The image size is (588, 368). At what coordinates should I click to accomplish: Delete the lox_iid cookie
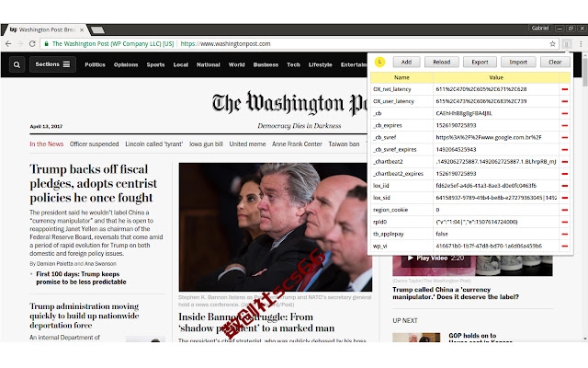tap(564, 186)
